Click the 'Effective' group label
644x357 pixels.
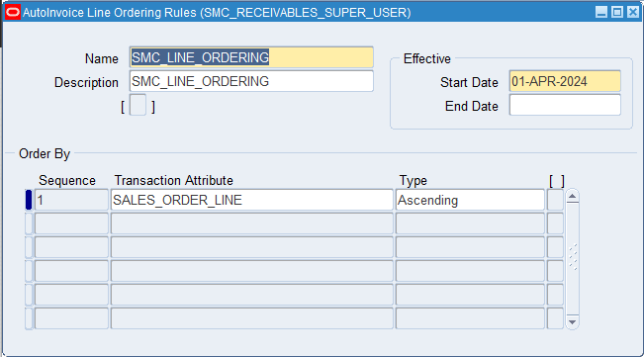point(427,58)
